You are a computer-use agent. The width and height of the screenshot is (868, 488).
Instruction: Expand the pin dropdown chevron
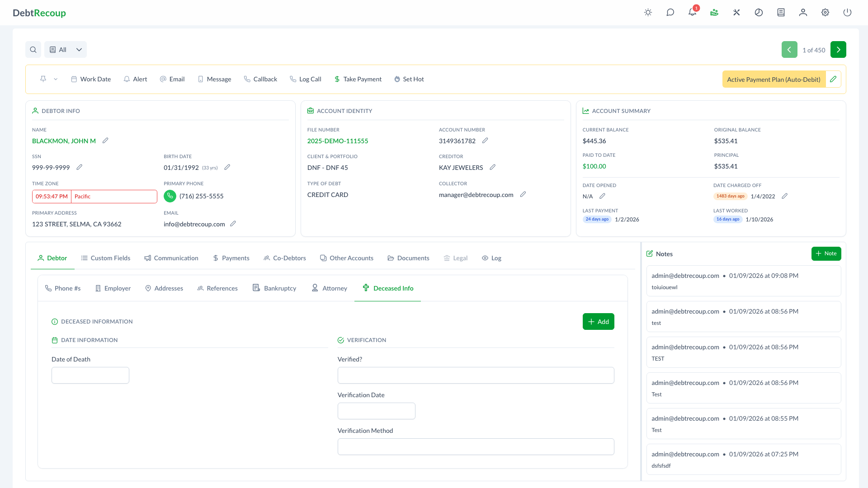[x=56, y=79]
